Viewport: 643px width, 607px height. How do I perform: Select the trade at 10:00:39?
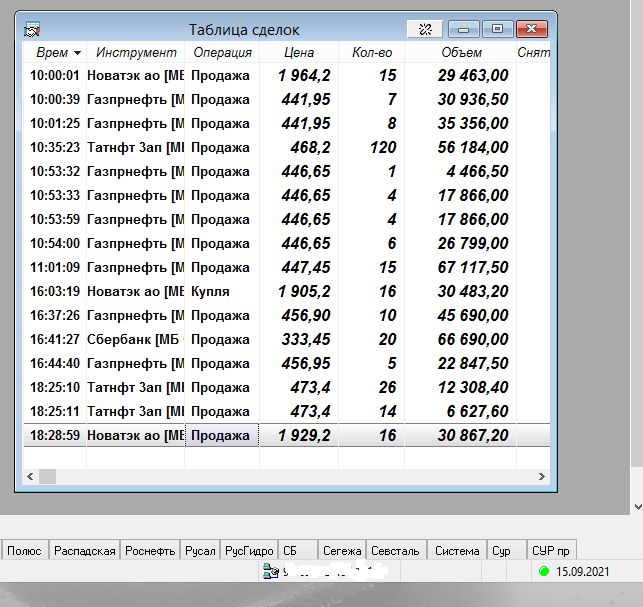point(287,99)
